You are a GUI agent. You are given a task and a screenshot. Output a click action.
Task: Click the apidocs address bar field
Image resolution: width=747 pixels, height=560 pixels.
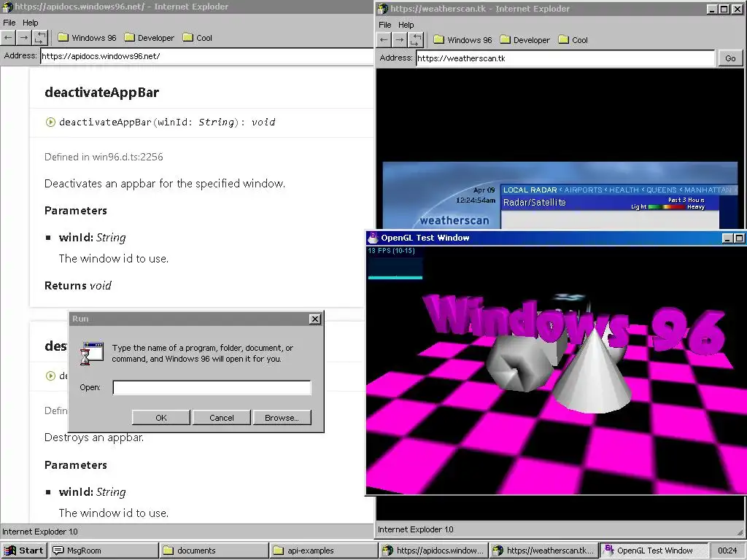[206, 56]
